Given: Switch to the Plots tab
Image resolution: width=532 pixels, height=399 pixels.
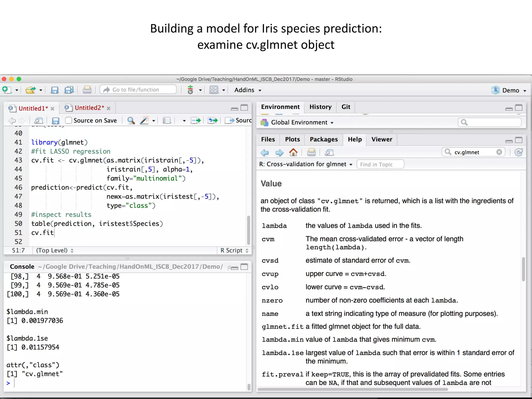Looking at the screenshot, I should pyautogui.click(x=292, y=139).
